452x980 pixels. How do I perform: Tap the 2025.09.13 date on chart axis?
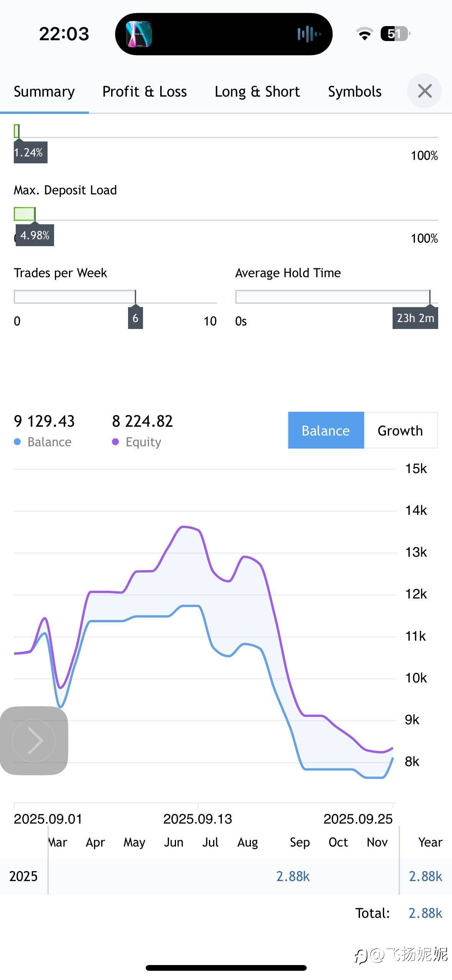coord(197,819)
